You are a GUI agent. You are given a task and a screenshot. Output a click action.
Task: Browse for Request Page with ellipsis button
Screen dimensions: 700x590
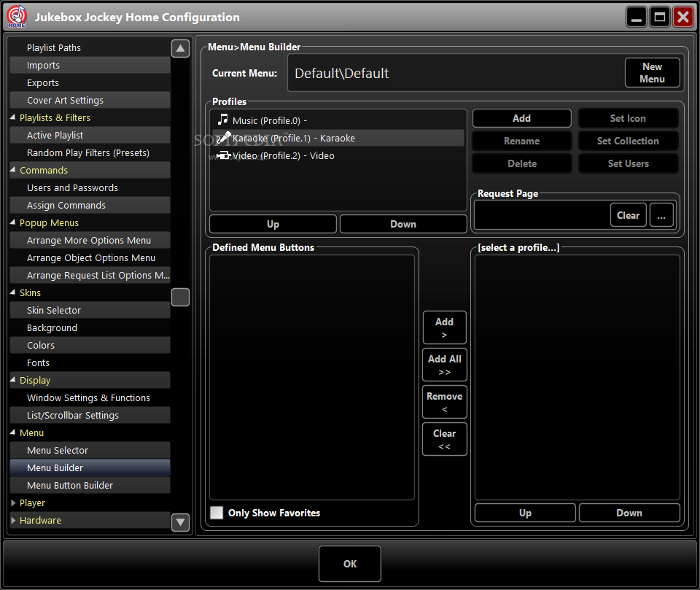click(x=661, y=215)
